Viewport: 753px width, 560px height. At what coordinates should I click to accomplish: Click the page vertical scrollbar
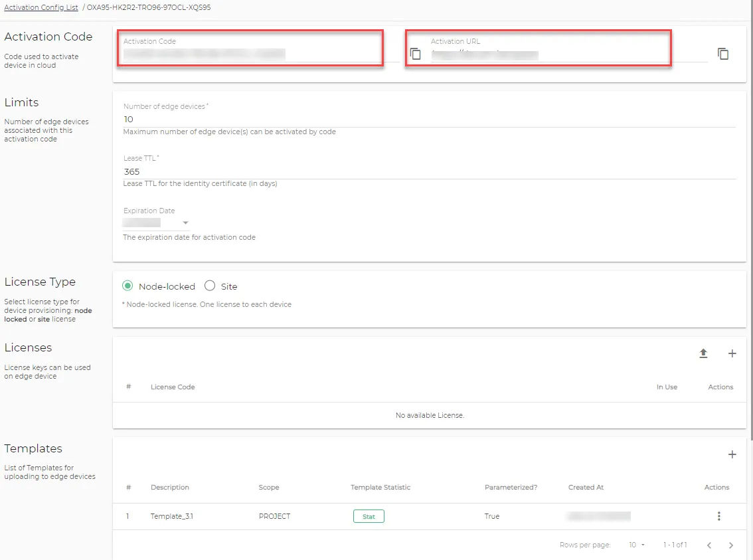[750, 221]
